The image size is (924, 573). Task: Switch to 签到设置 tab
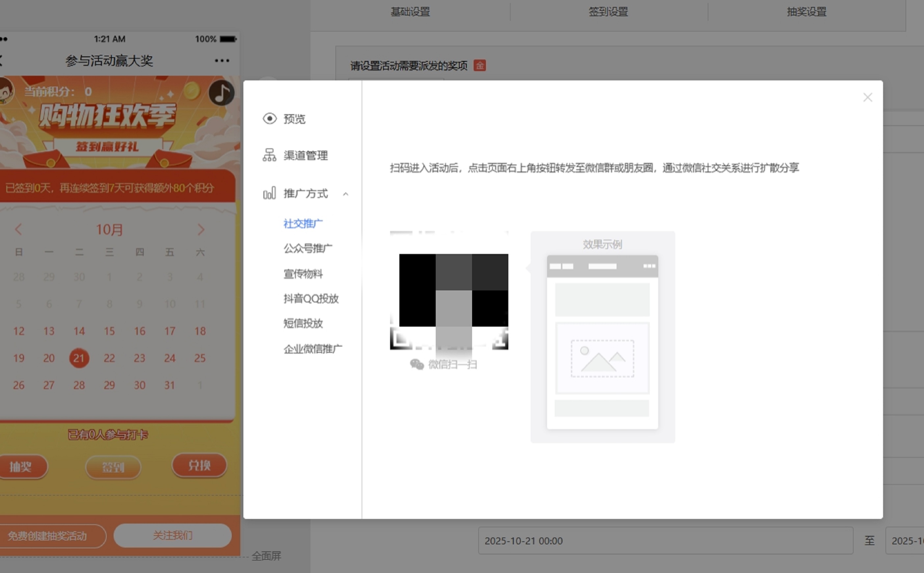click(608, 12)
